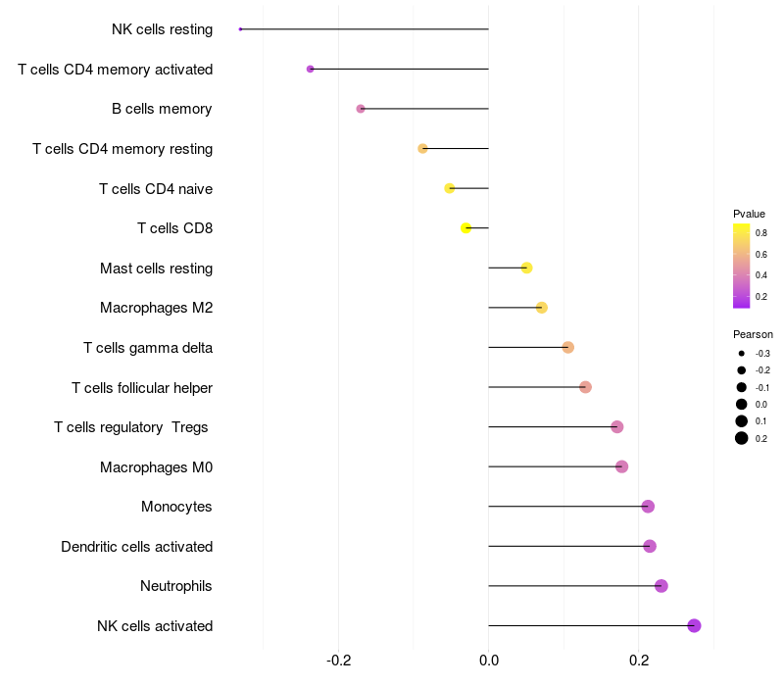
Task: Select the "T cells follicular helper" label
Action: (142, 387)
